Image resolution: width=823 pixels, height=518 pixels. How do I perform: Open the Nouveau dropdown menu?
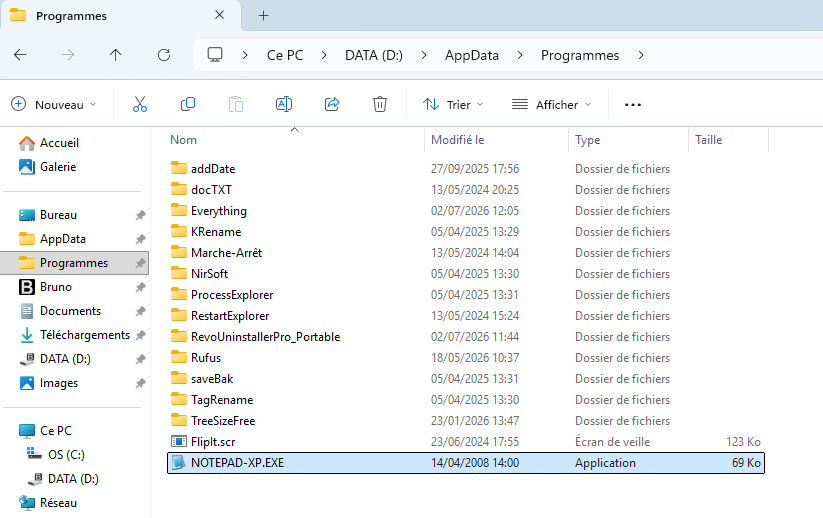tap(54, 104)
